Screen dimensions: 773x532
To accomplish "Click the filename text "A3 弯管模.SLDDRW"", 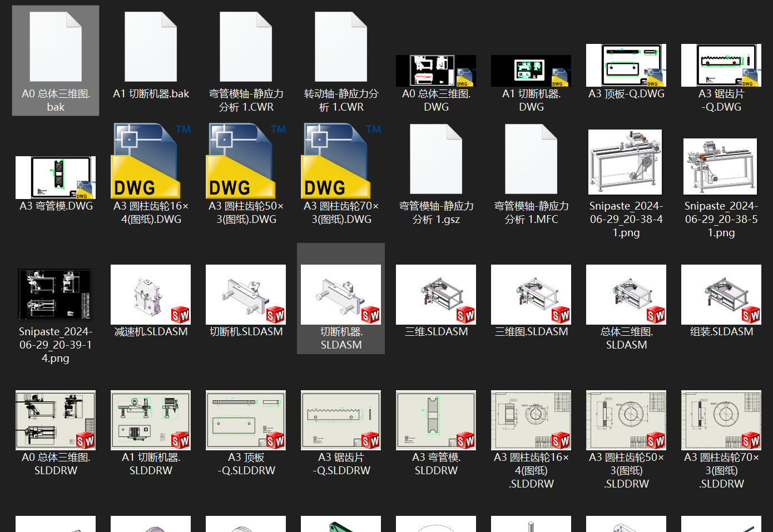I will tap(436, 464).
